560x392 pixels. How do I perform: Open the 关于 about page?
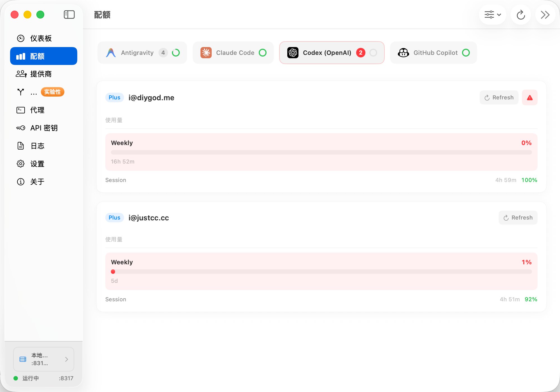(x=37, y=182)
